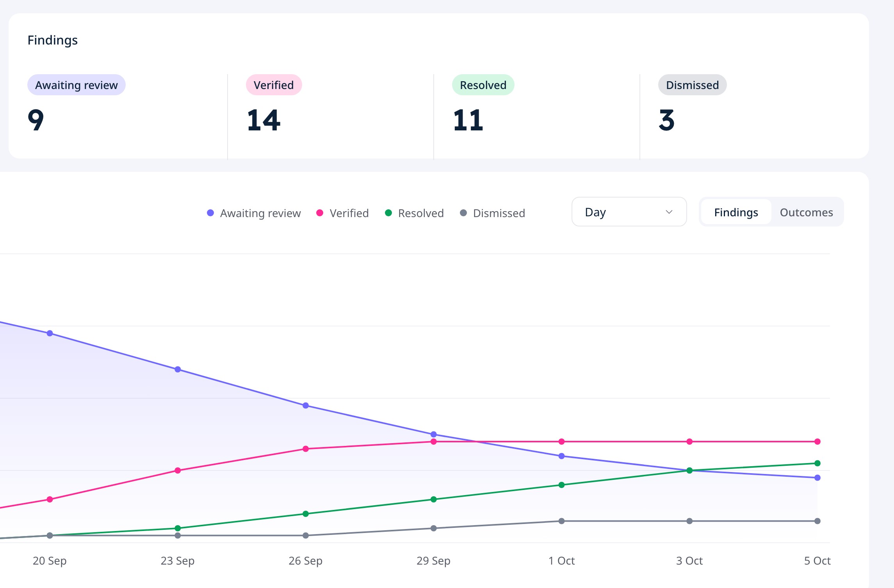
Task: Click Dismissed data point at 1 Oct
Action: [562, 521]
